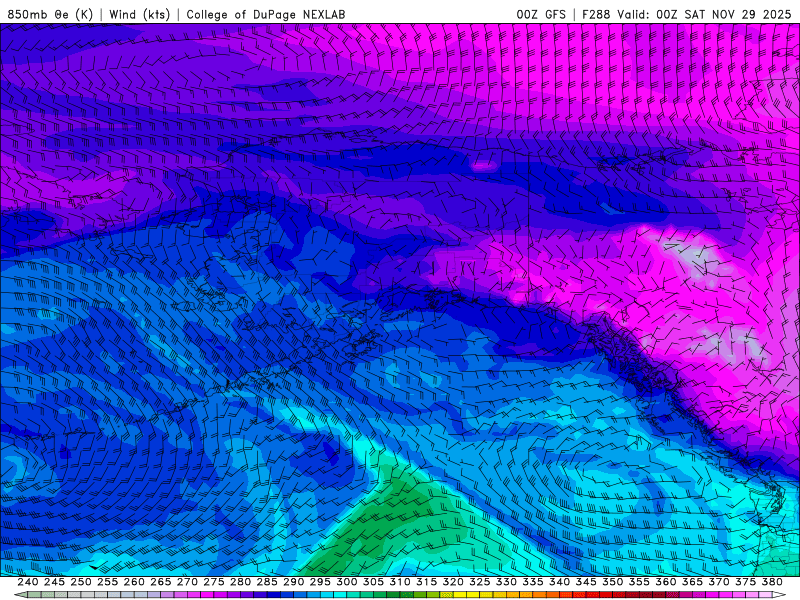Click the "F288" forecast hour label

point(596,14)
